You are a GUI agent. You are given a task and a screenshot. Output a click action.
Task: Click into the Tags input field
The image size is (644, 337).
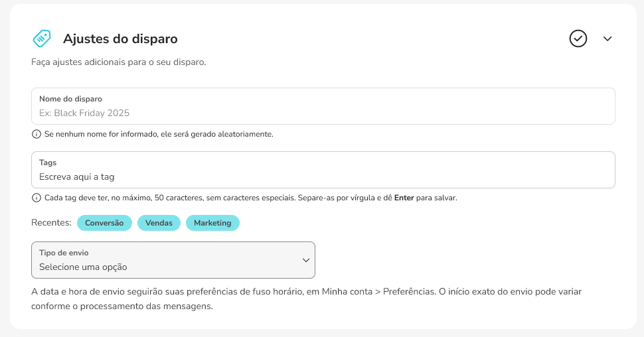tap(323, 176)
